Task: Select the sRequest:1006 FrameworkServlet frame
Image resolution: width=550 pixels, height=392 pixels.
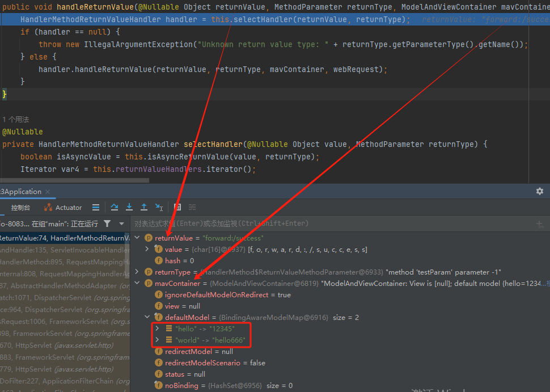Action: (65, 322)
